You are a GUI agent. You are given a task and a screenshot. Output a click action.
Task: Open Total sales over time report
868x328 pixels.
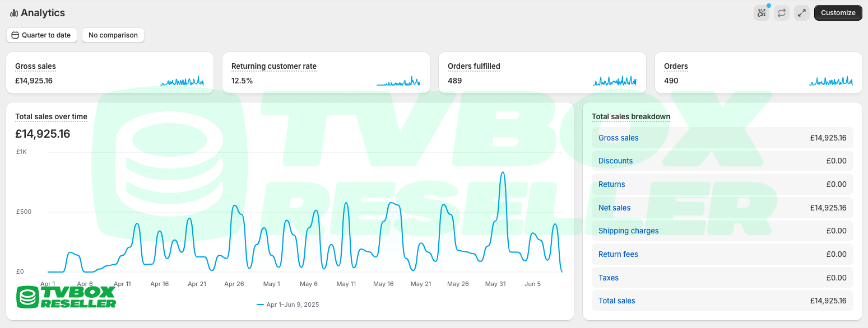51,117
